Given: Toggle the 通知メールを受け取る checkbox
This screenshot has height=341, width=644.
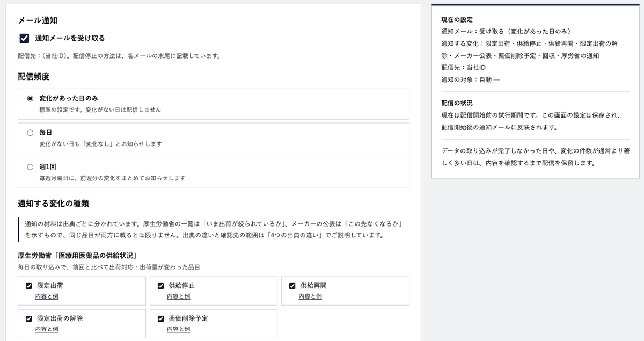Looking at the screenshot, I should [x=24, y=38].
